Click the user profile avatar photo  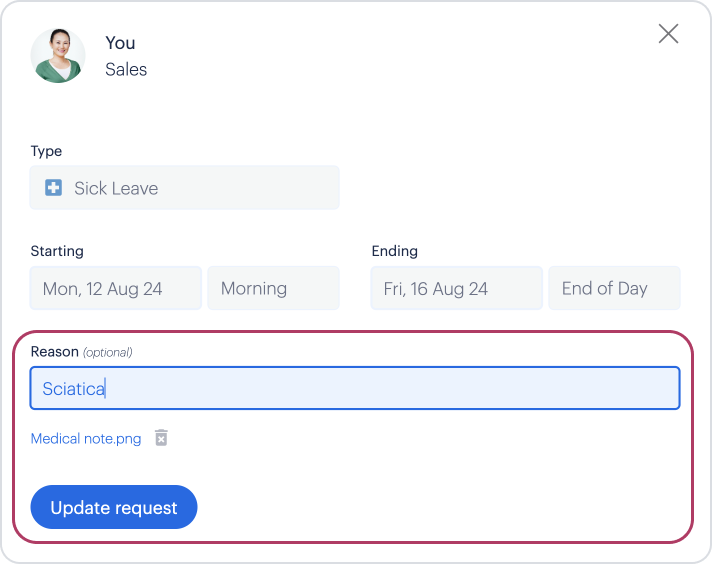click(58, 56)
